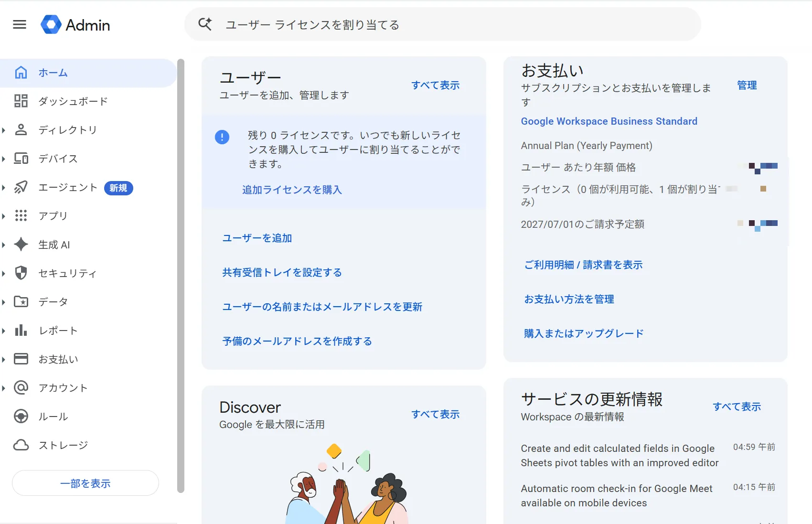Click the Storage cloud icon
The image size is (812, 524).
point(21,445)
